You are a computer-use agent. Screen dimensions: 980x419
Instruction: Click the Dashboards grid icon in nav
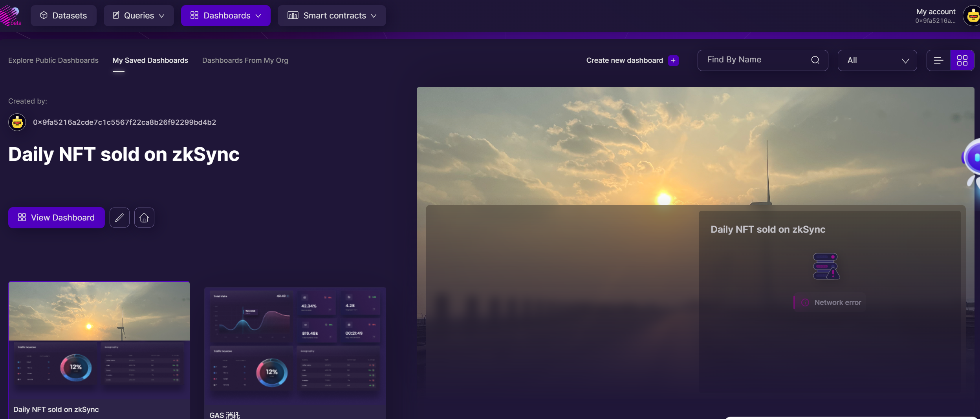click(x=194, y=15)
